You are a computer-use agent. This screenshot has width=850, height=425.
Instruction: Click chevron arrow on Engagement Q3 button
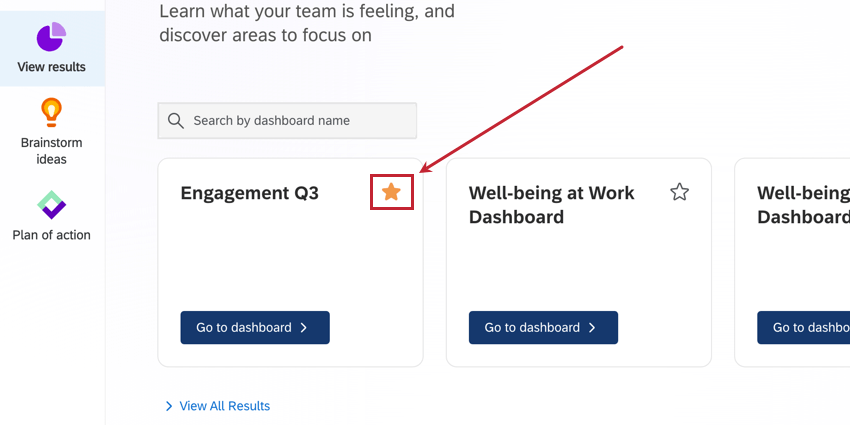click(x=304, y=328)
